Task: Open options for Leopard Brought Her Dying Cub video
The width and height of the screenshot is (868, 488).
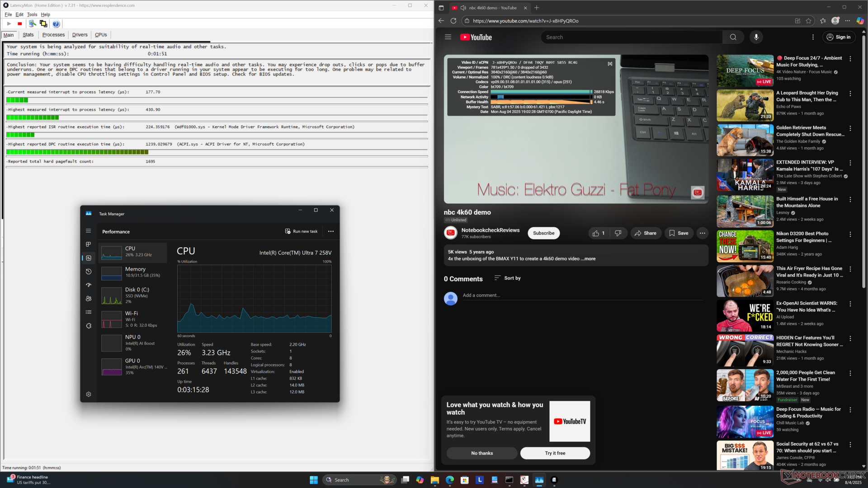Action: [x=850, y=94]
